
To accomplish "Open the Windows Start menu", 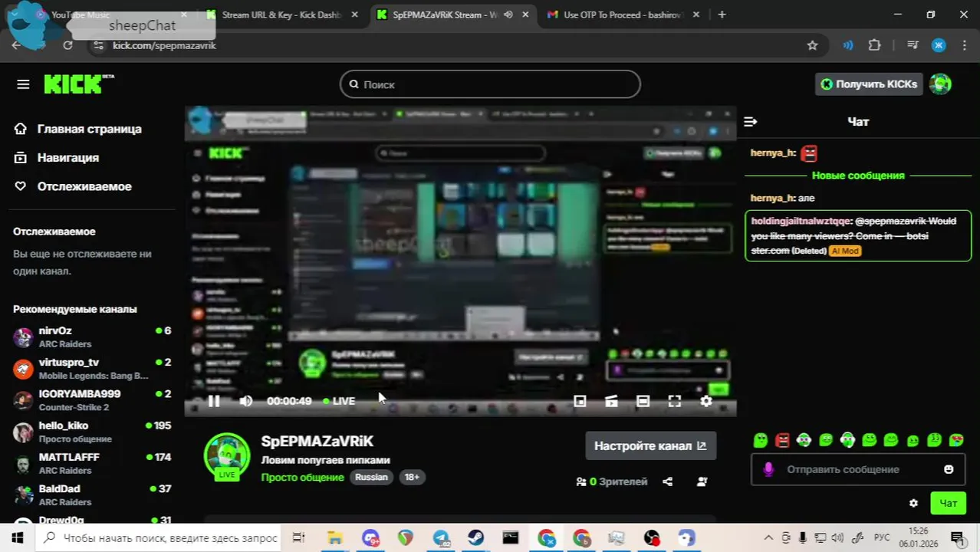I will pos(17,538).
